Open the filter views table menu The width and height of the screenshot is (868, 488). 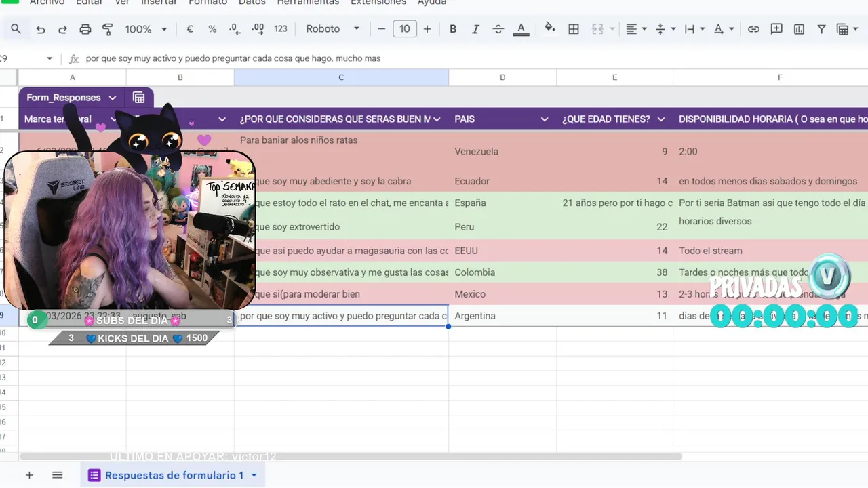tap(846, 29)
